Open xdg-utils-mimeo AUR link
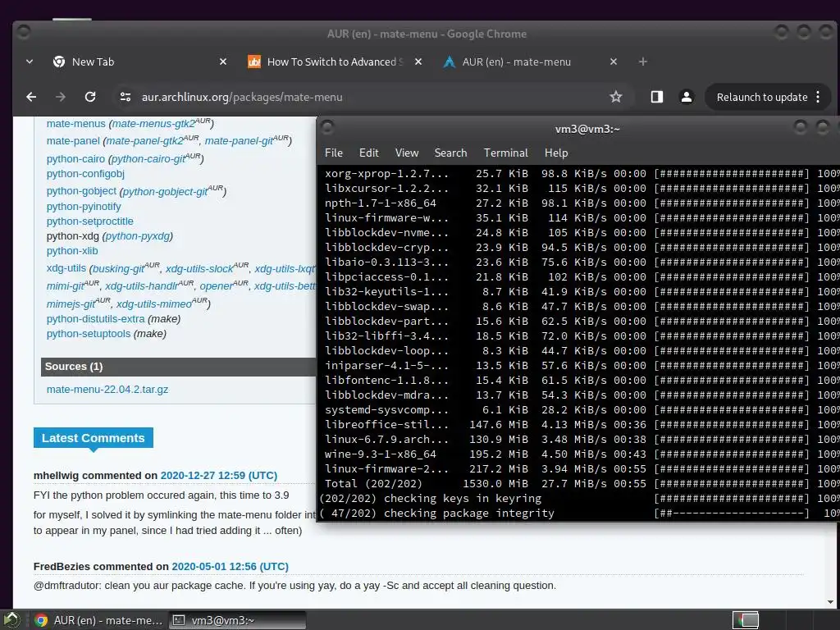Image resolution: width=840 pixels, height=630 pixels. (x=153, y=304)
